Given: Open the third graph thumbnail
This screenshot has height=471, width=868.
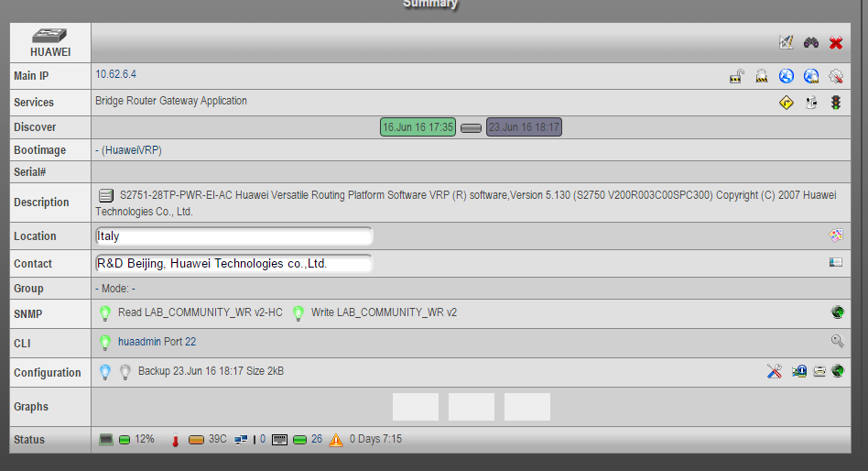Looking at the screenshot, I should coord(527,407).
